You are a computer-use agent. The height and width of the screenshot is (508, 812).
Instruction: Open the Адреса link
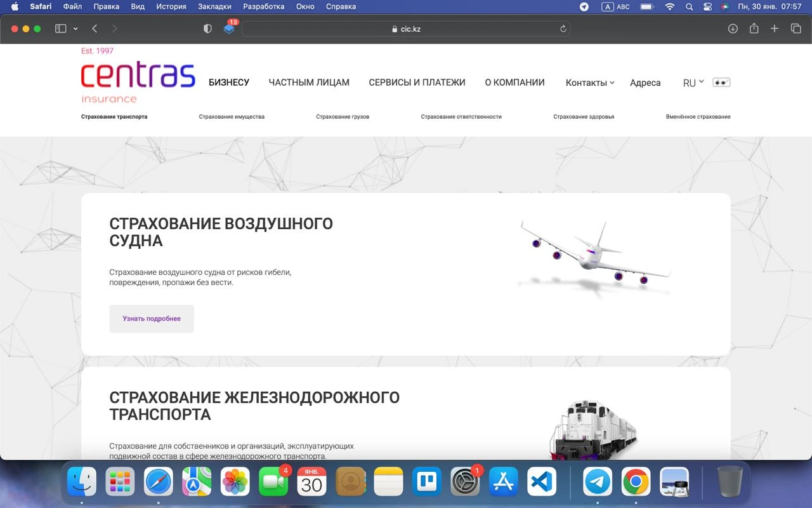645,83
